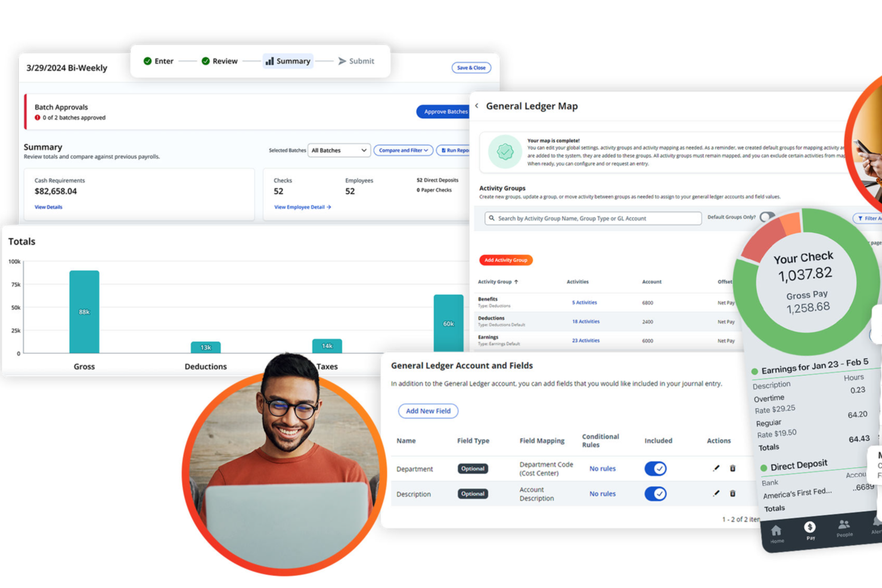Open the All Batches dropdown
This screenshot has height=588, width=882.
[338, 150]
